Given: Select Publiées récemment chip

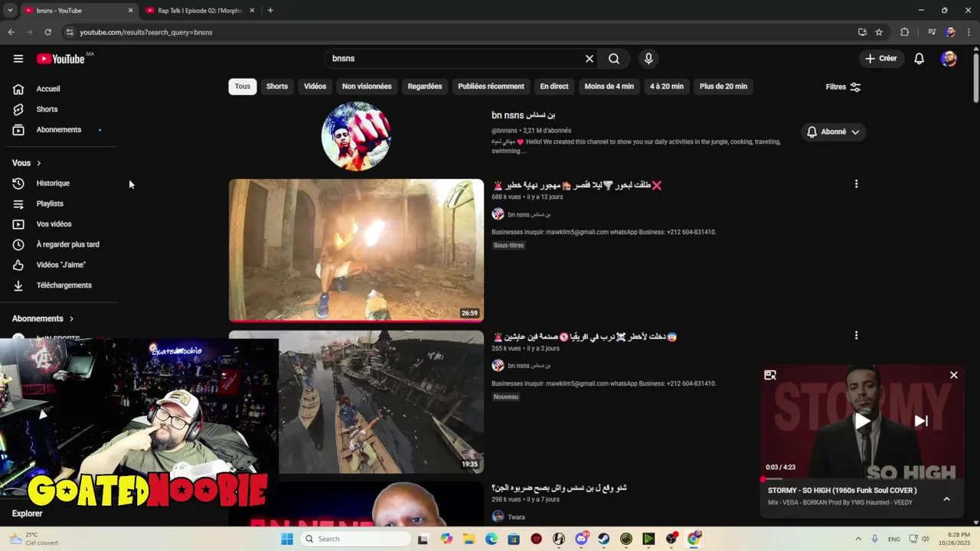Looking at the screenshot, I should click(491, 86).
